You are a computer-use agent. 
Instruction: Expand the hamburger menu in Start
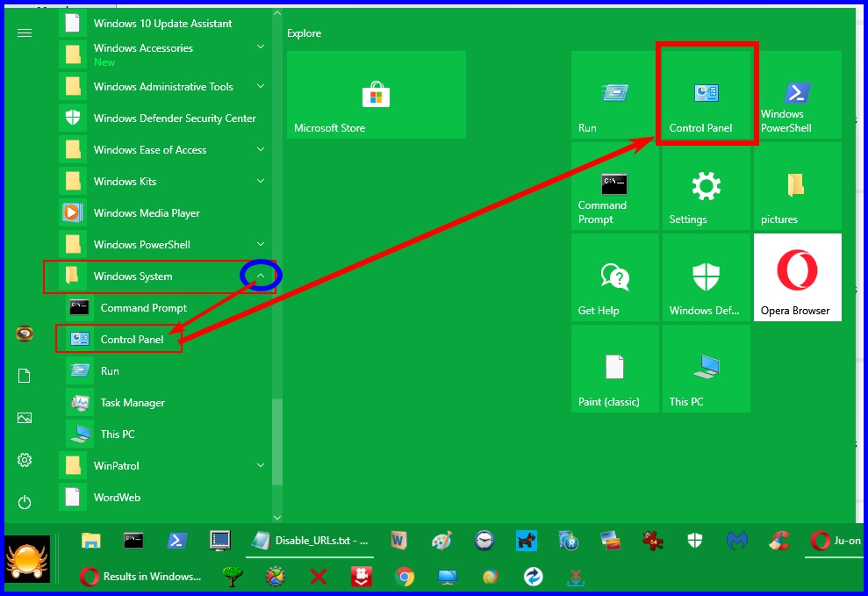[25, 33]
